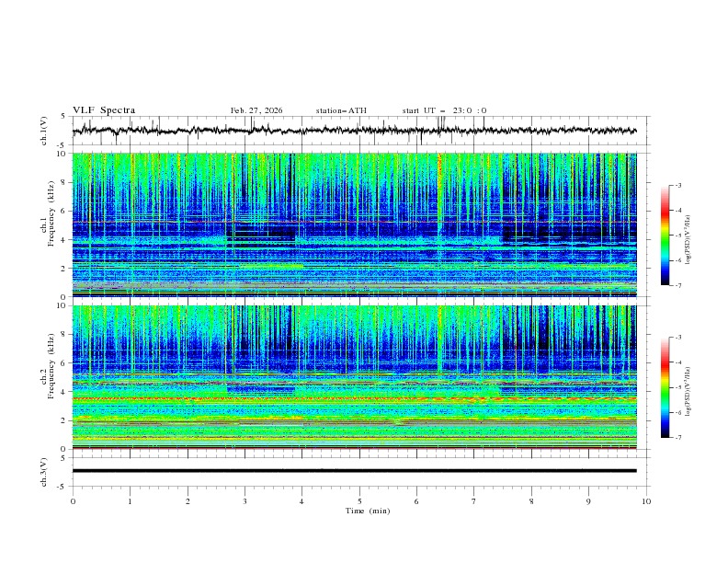Click time axis tick label "10" in the bottom row
The width and height of the screenshot is (728, 563).
coord(646,501)
